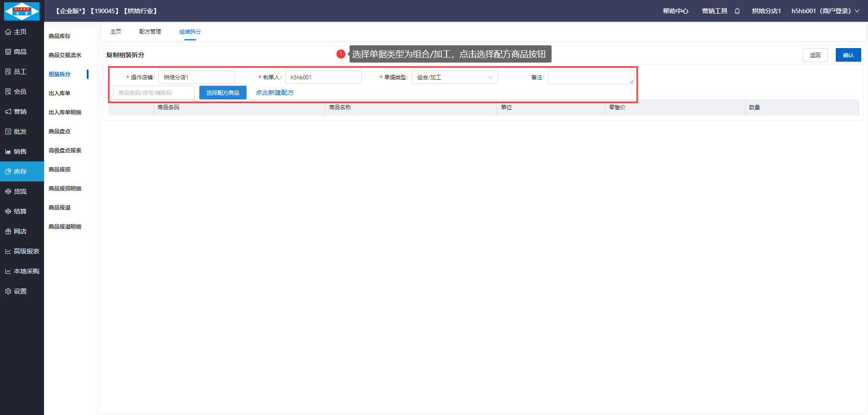
Task: Click the 返回 back button
Action: click(x=815, y=55)
